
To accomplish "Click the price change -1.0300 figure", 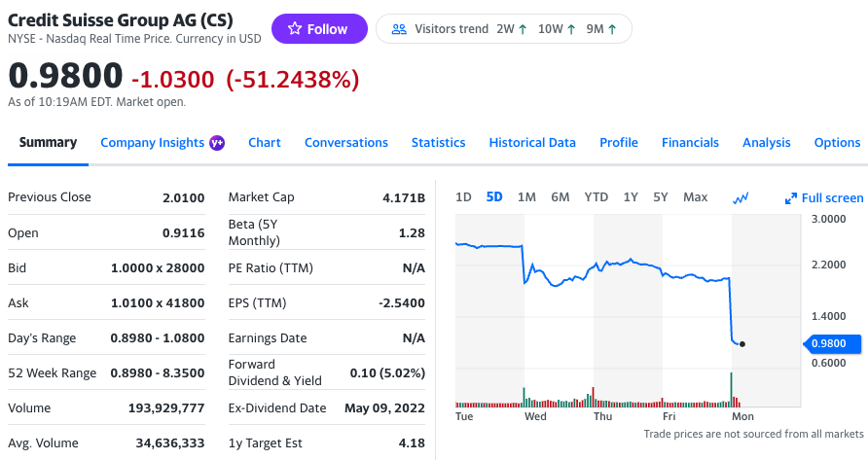I will 172,79.
